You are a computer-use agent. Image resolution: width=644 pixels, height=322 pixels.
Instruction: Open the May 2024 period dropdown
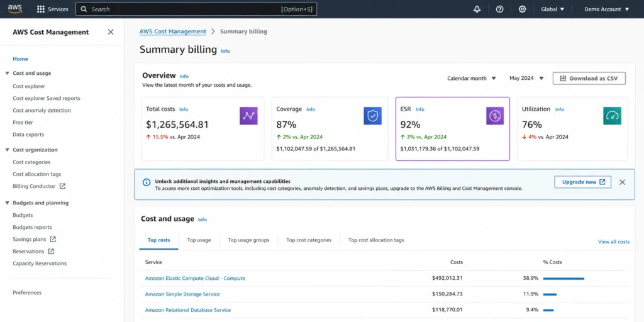coord(526,78)
